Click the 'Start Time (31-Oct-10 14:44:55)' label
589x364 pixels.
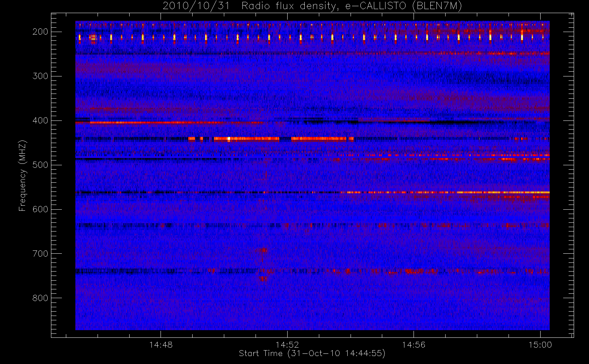312,353
